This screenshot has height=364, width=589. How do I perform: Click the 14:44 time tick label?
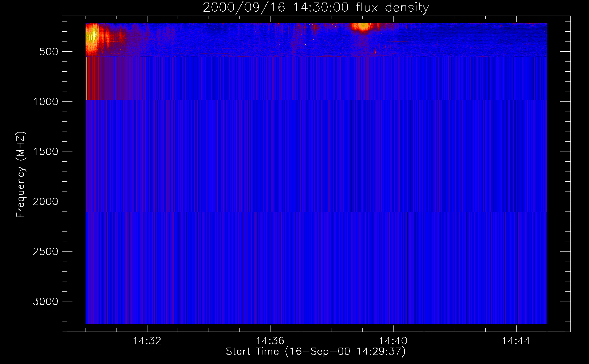tap(516, 341)
